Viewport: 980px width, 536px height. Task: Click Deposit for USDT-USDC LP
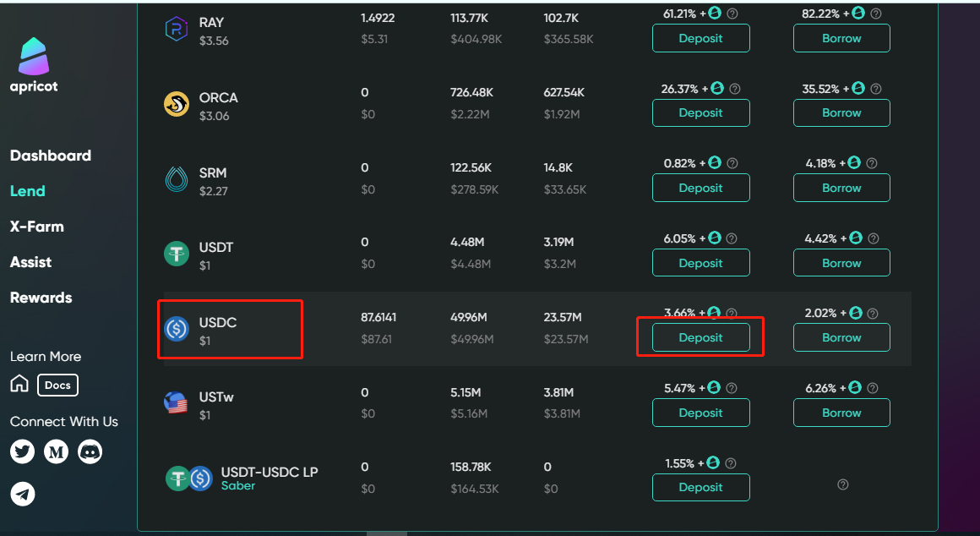700,487
